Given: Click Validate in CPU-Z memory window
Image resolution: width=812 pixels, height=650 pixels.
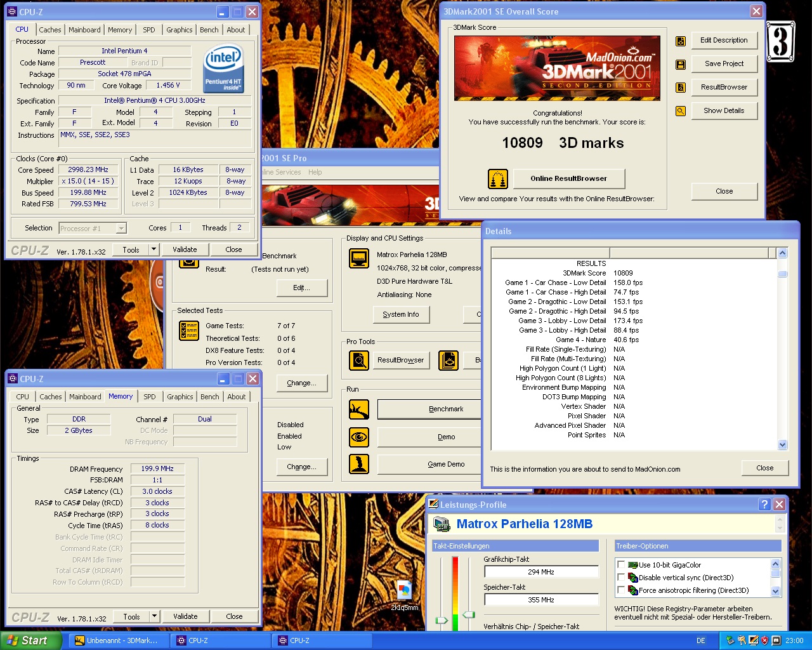Looking at the screenshot, I should tap(185, 616).
